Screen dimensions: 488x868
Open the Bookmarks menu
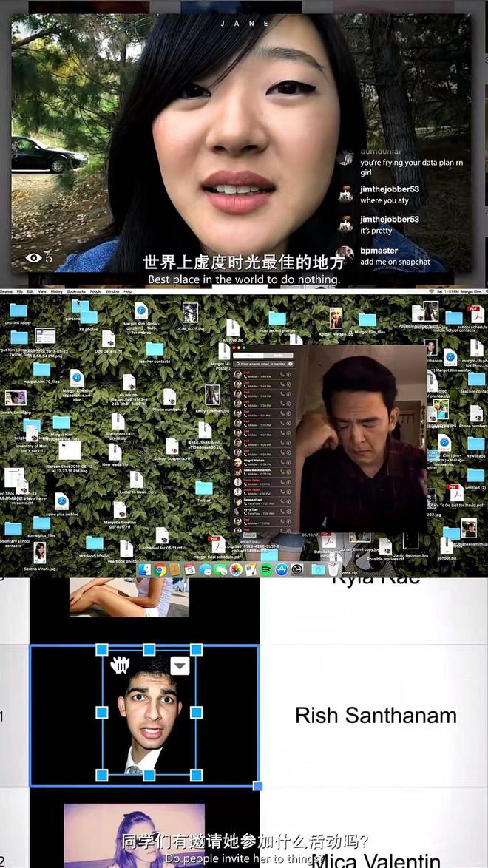coord(76,291)
